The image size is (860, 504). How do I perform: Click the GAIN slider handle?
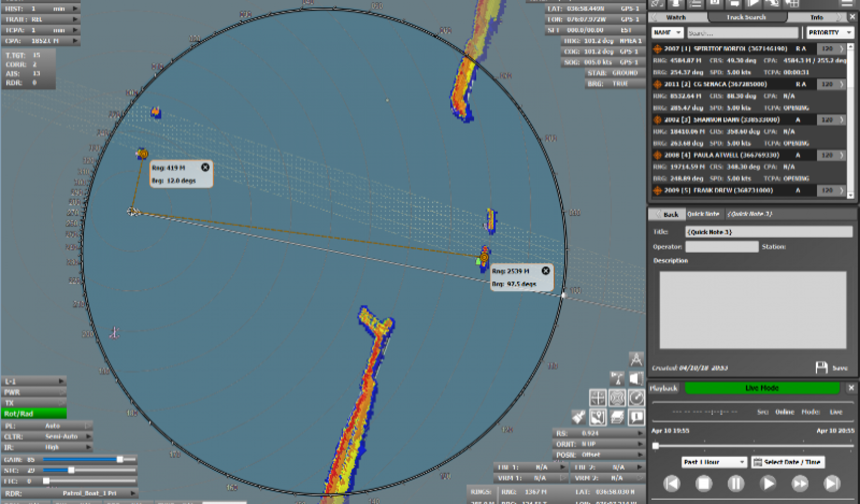tap(120, 459)
